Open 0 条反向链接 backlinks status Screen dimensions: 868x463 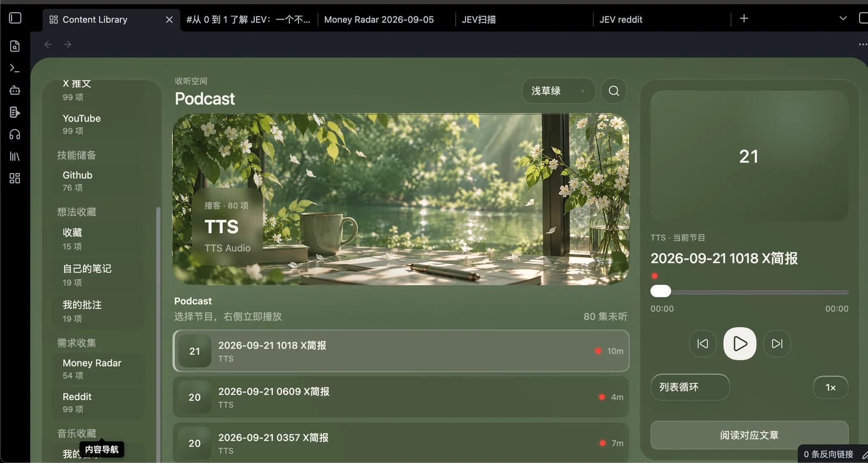[x=828, y=454]
